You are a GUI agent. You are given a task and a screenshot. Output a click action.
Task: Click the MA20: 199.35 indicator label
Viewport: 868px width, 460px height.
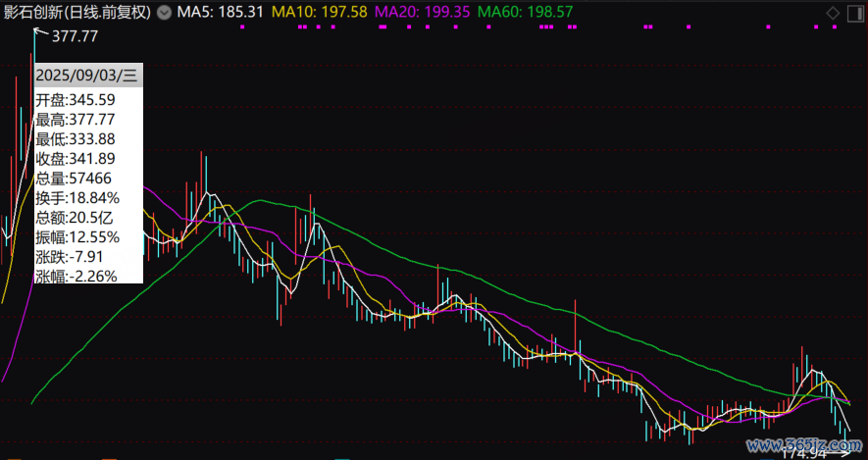point(423,12)
